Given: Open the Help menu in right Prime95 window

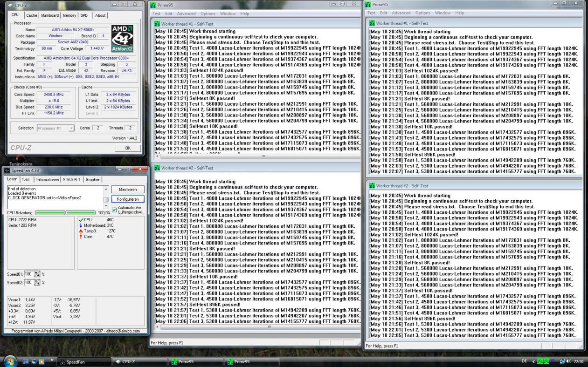Looking at the screenshot, I should point(459,13).
